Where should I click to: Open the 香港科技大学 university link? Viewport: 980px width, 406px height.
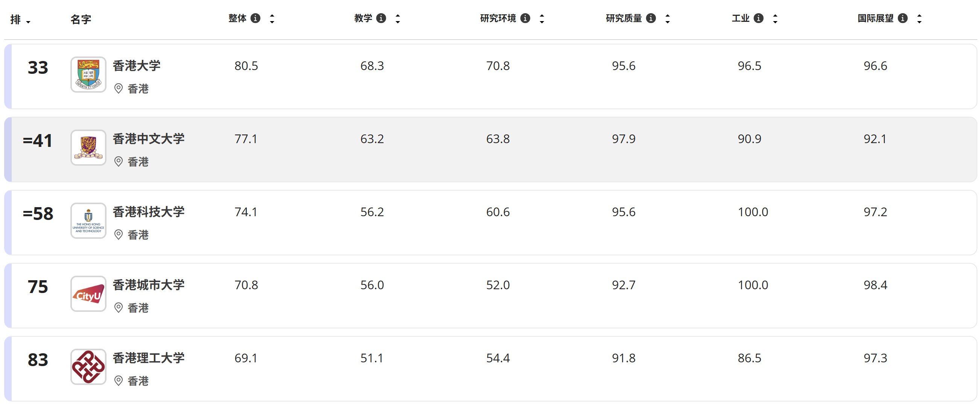(148, 212)
